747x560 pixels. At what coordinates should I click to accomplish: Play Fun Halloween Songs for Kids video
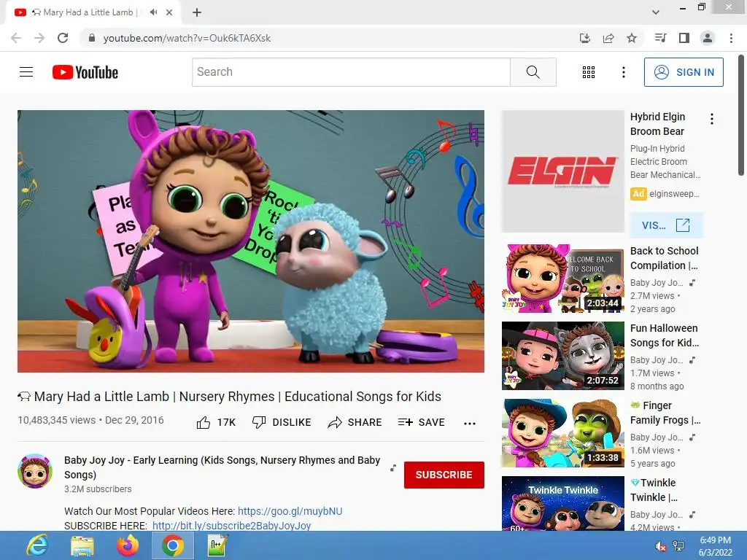[563, 356]
